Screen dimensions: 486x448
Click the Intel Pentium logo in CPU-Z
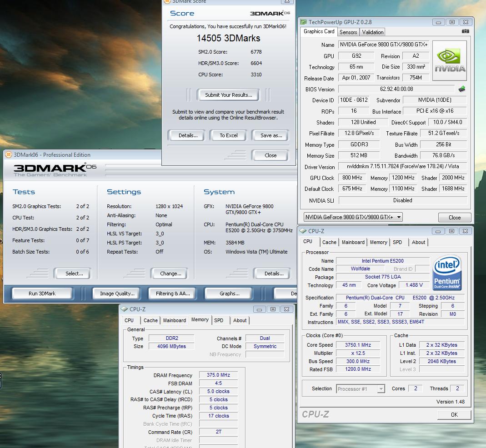coord(447,273)
